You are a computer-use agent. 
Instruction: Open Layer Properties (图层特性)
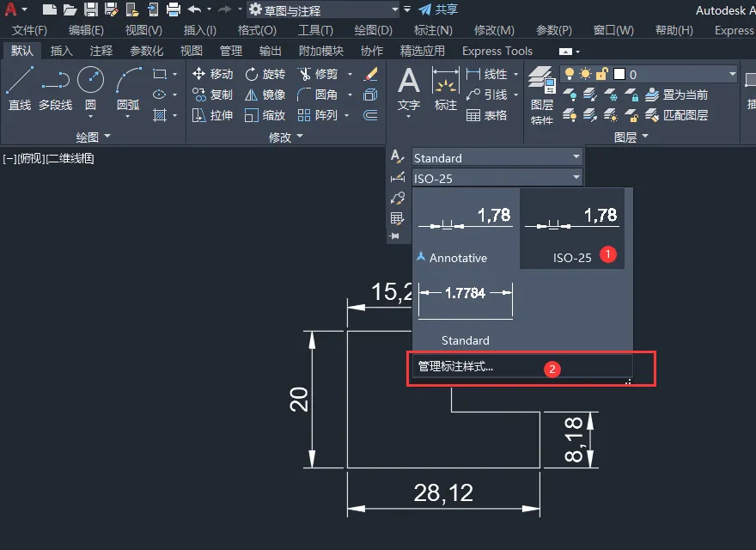[x=542, y=95]
